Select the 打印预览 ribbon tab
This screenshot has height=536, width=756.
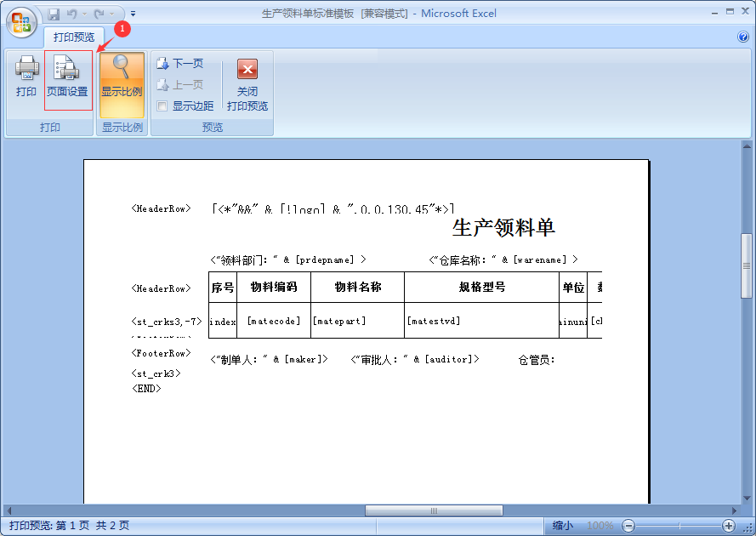coord(74,37)
